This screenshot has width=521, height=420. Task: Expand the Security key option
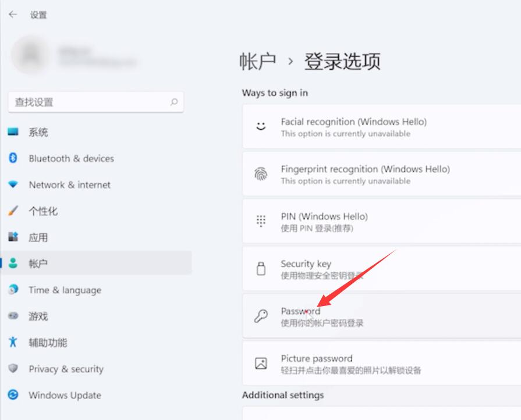[382, 269]
